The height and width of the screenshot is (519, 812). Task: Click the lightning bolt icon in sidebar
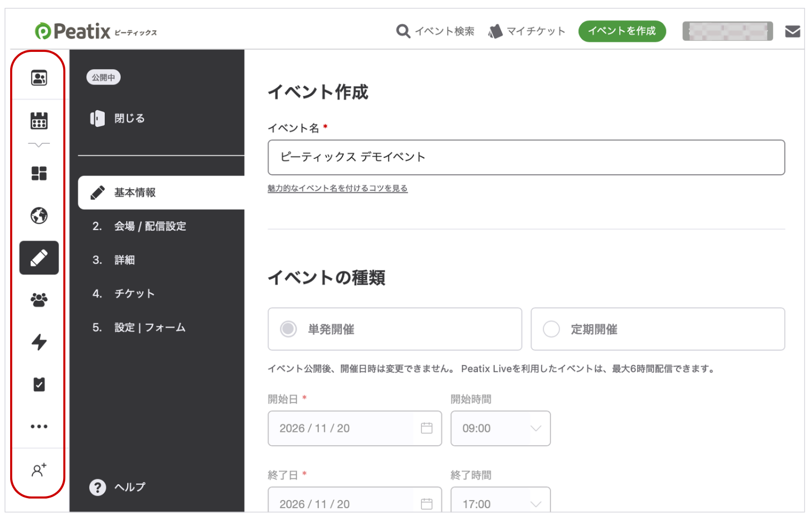39,342
